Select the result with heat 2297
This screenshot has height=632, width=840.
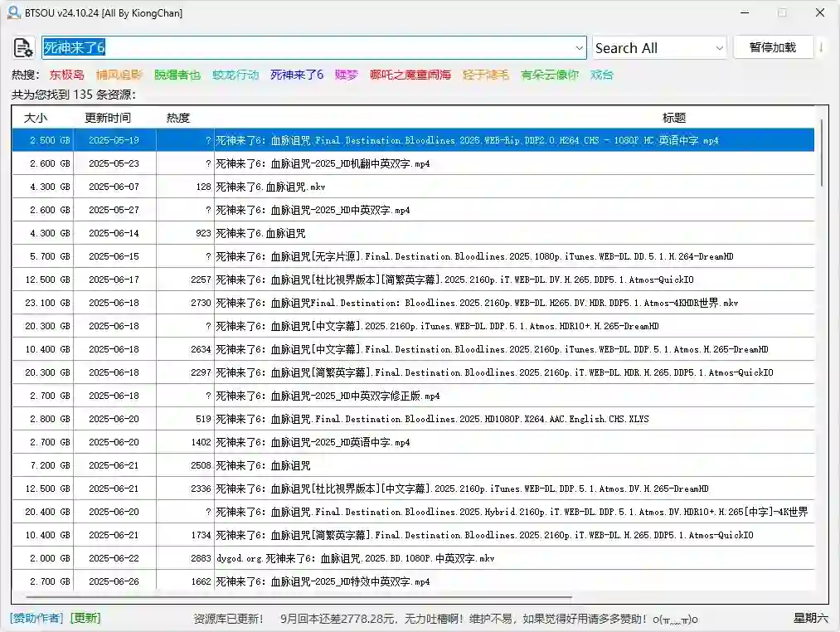pos(413,372)
